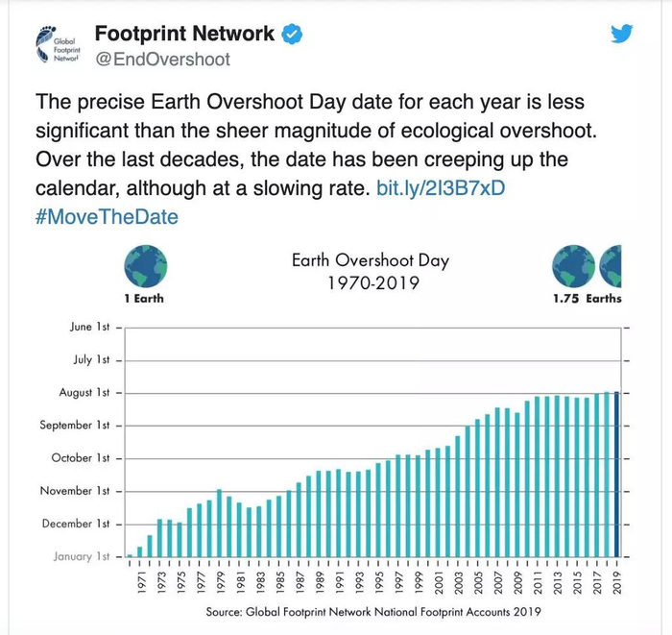Click the @EndOvershoot handle
The width and height of the screenshot is (672, 635).
162,61
